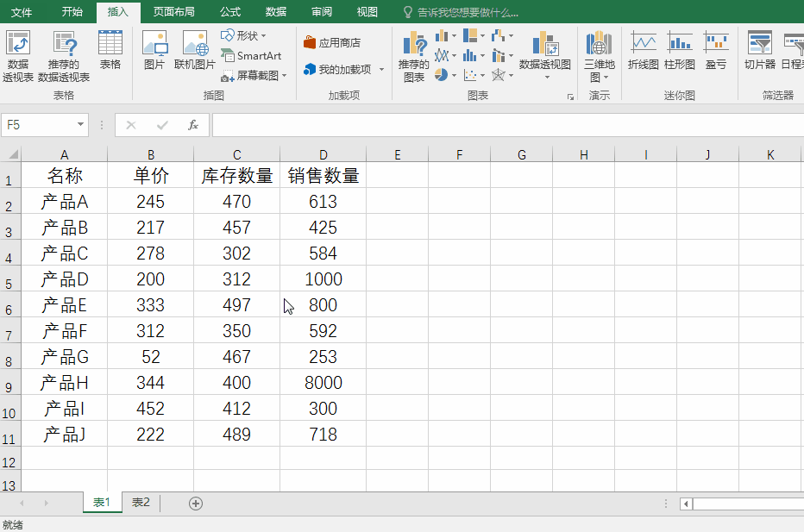The height and width of the screenshot is (532, 804).
Task: Insert a Column sparkline (柱形图)
Action: point(680,50)
